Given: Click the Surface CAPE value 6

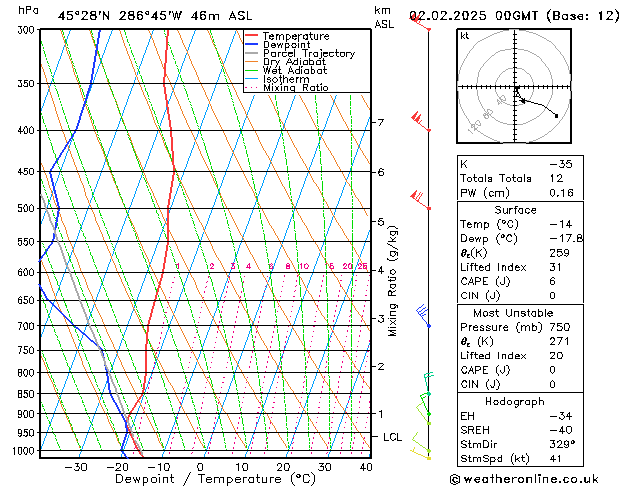Looking at the screenshot, I should coord(552,281).
